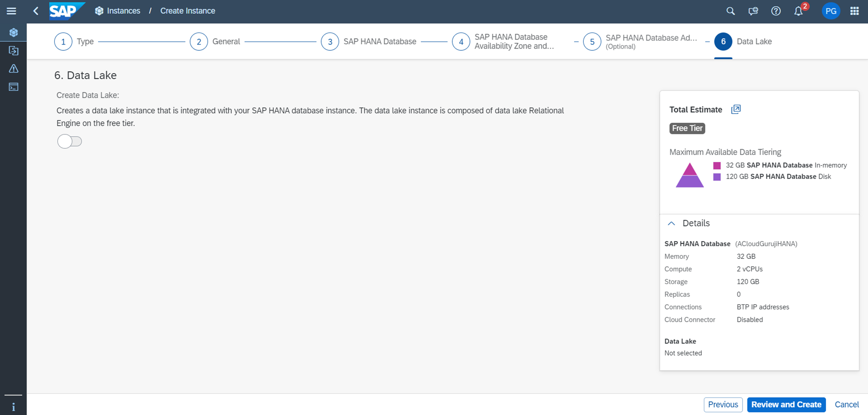Collapse the Details section
Viewport: 868px width, 415px height.
click(x=671, y=223)
